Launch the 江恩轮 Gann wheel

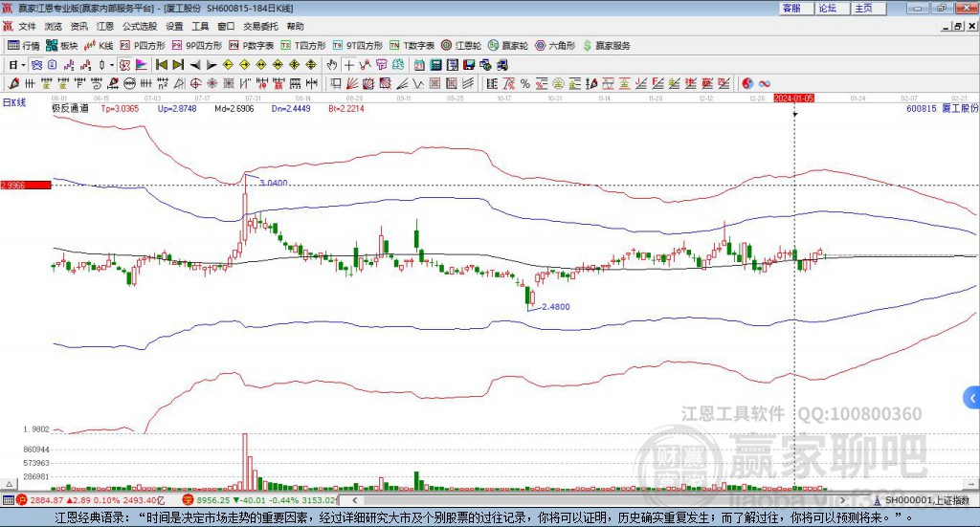click(461, 46)
